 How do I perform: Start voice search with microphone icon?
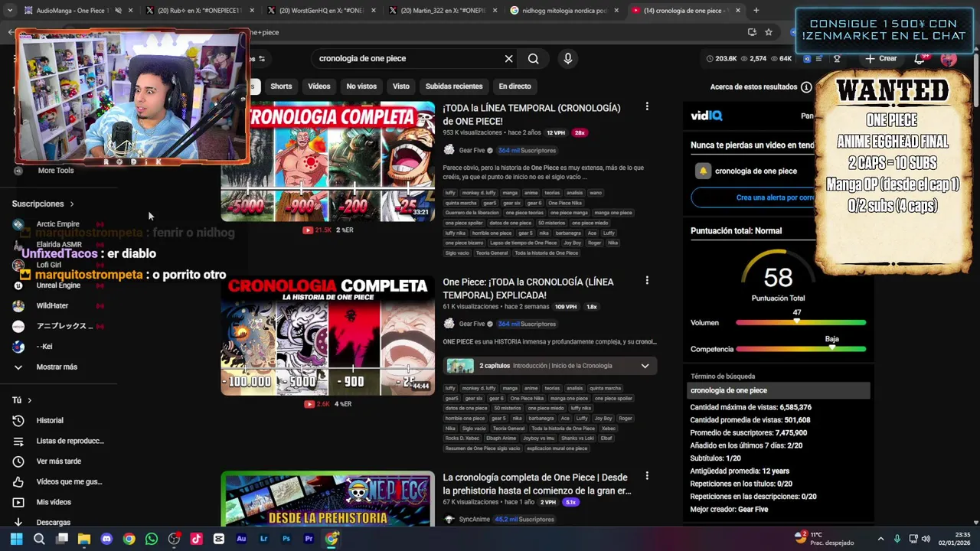click(x=567, y=59)
